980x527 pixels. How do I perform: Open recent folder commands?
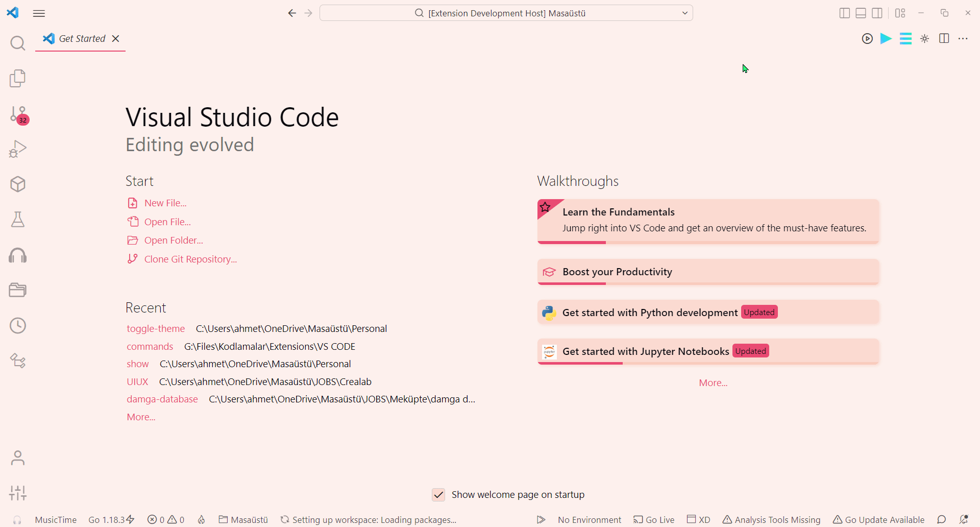[x=150, y=347]
